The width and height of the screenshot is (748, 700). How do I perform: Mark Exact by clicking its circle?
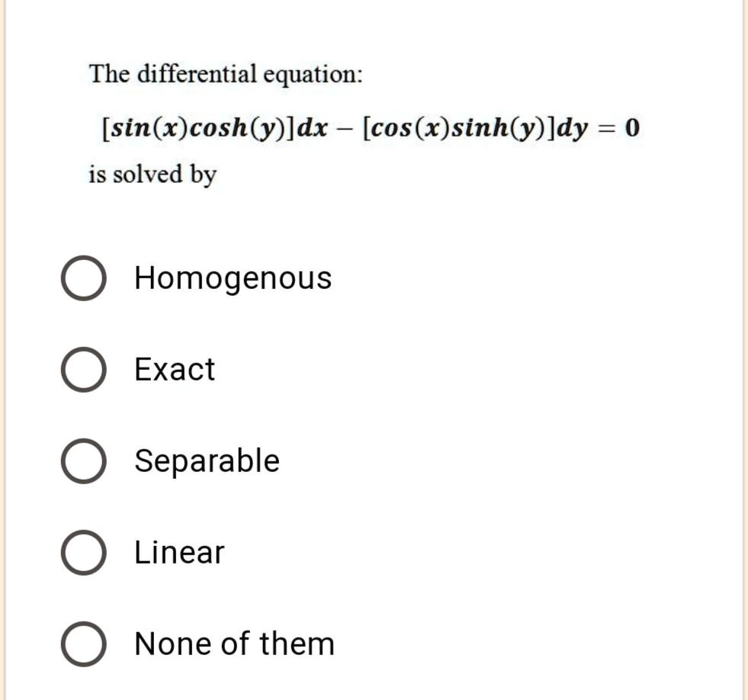(84, 370)
